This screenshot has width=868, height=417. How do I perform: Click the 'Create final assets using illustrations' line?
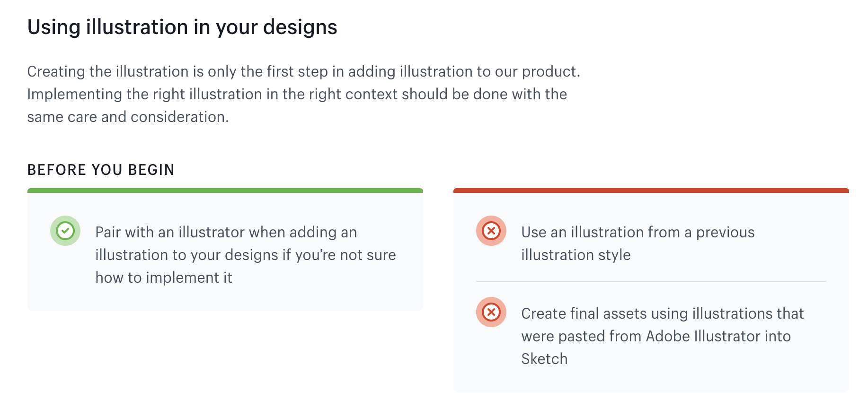662,313
